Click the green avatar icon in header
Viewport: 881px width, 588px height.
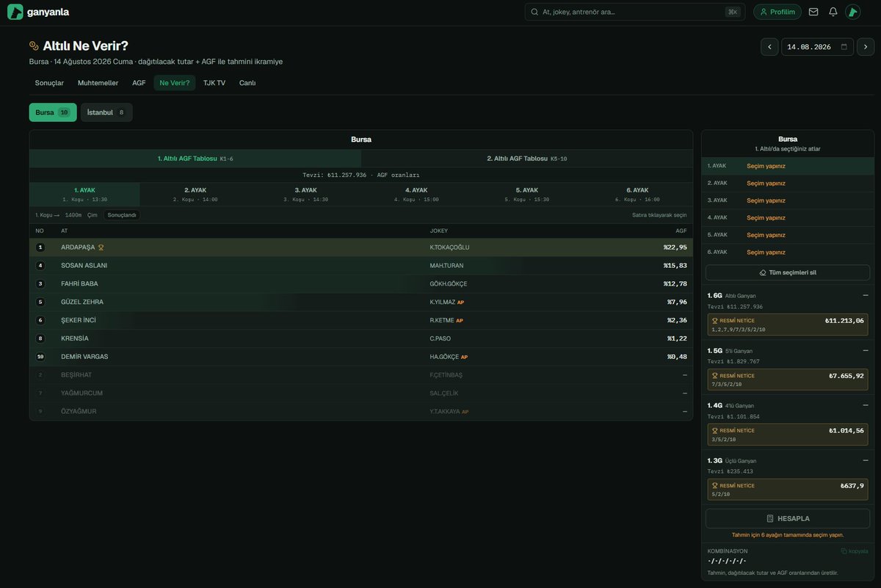[x=852, y=12]
